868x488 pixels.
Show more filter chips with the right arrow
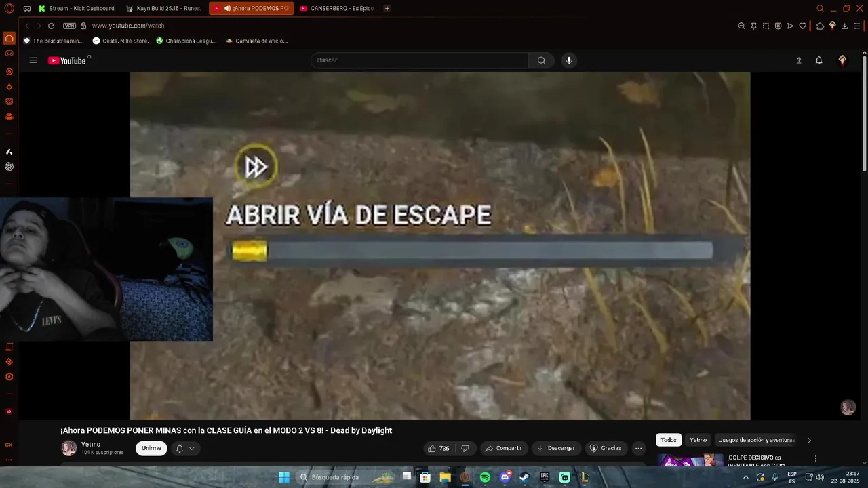pos(809,440)
